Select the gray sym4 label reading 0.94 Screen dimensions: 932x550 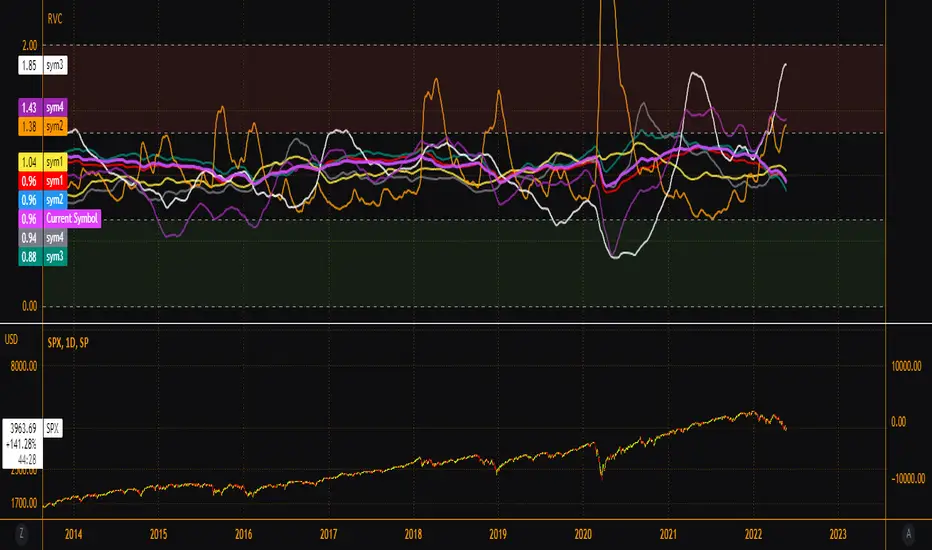(43, 238)
